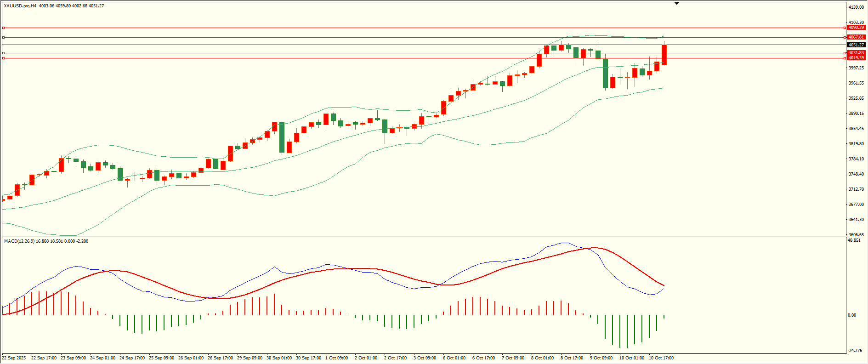Image resolution: width=868 pixels, height=364 pixels.
Task: Click the 1 Oct 09:00 time label
Action: 336,358
